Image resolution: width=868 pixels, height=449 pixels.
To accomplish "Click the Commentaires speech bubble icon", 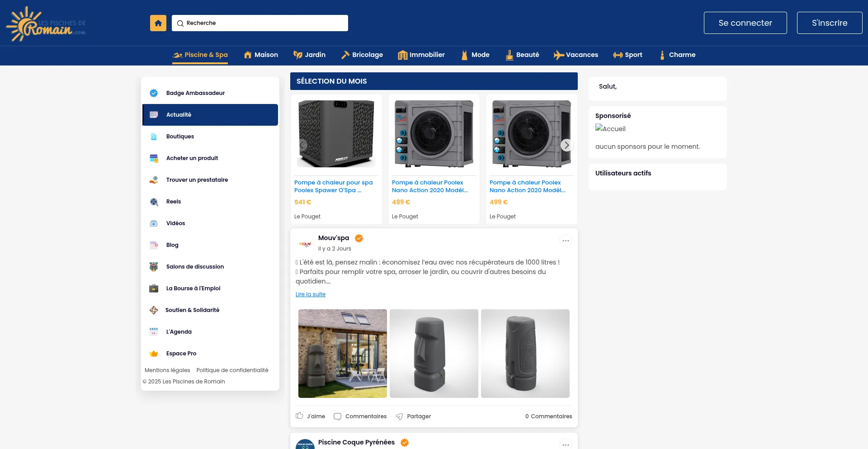I will pos(337,416).
